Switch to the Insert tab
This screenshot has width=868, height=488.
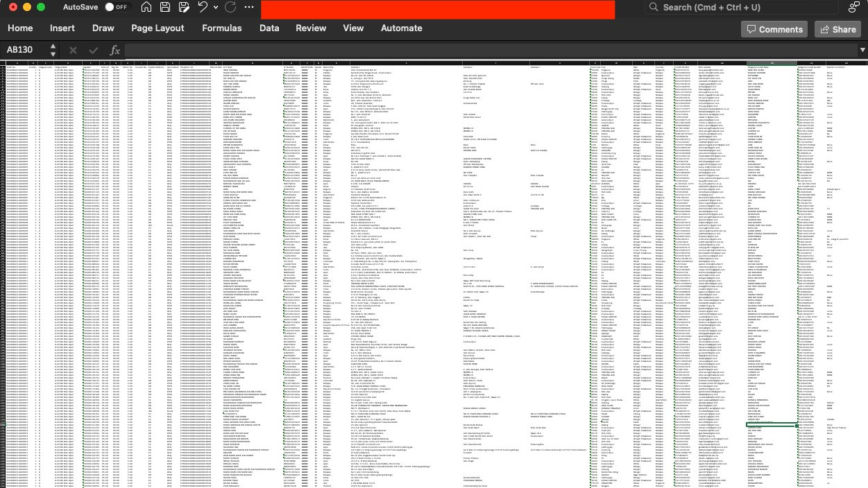(x=62, y=28)
